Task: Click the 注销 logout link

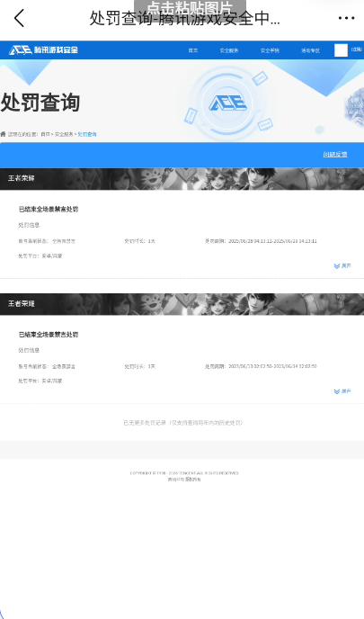Action: point(357,49)
